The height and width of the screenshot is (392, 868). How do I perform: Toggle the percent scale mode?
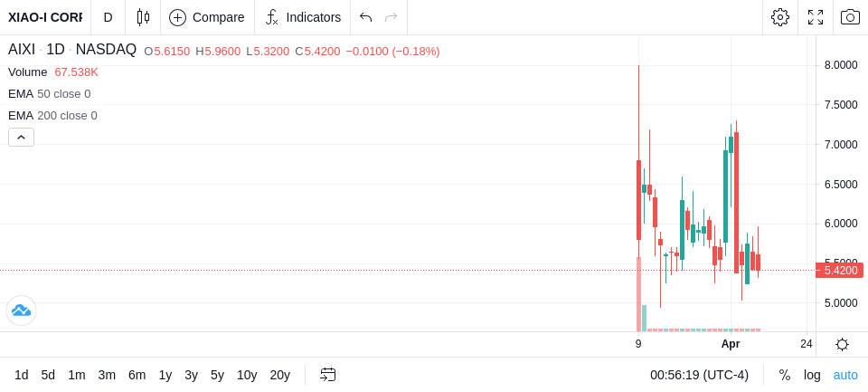(785, 375)
